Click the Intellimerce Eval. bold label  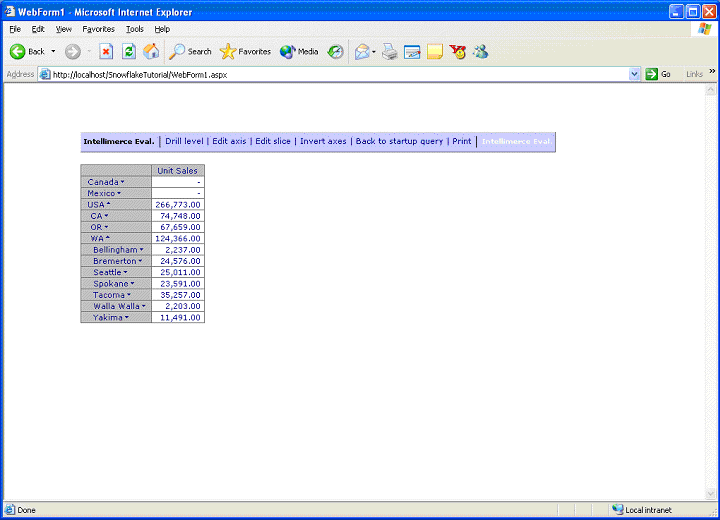(x=118, y=141)
